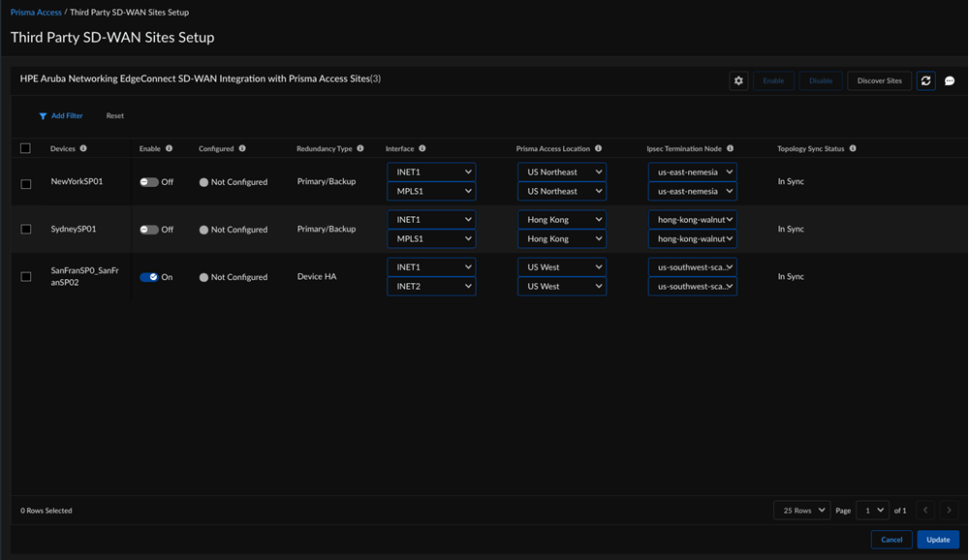Open the chat feedback bubble icon
969x560 pixels.
tap(950, 80)
